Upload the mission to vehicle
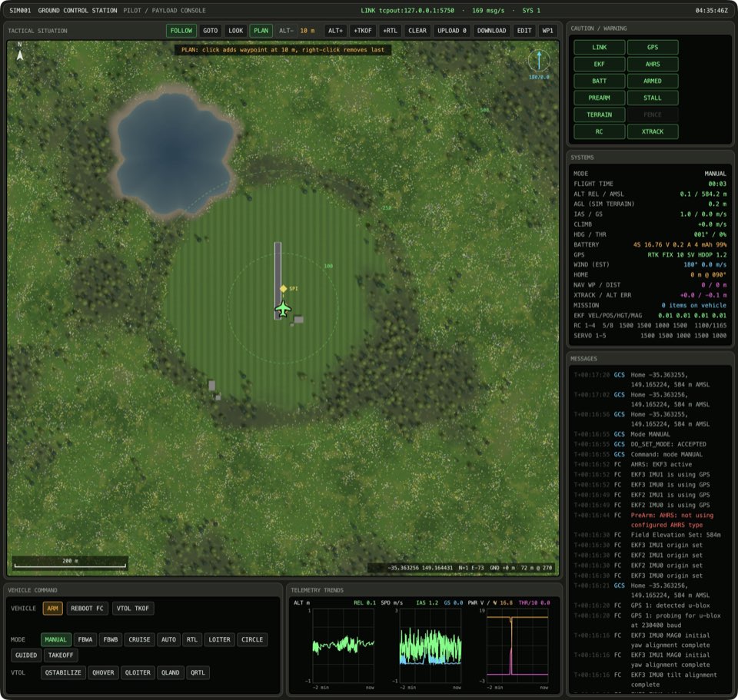738x700 pixels. 452,31
